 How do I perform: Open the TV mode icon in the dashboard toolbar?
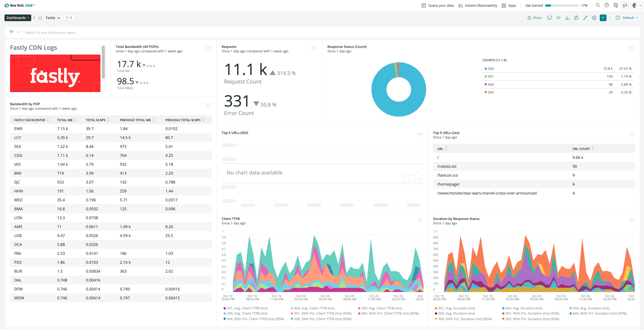click(549, 18)
